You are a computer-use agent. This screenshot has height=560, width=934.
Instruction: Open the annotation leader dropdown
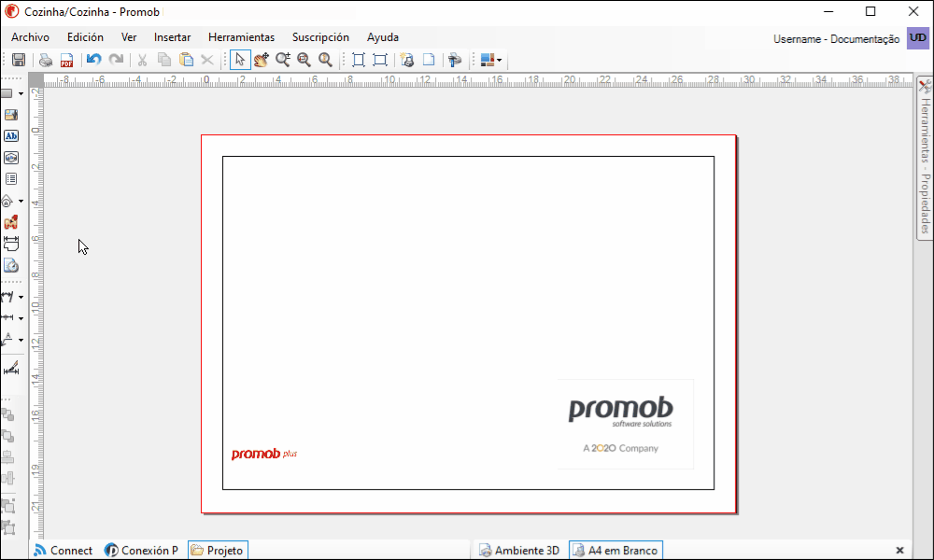[21, 340]
